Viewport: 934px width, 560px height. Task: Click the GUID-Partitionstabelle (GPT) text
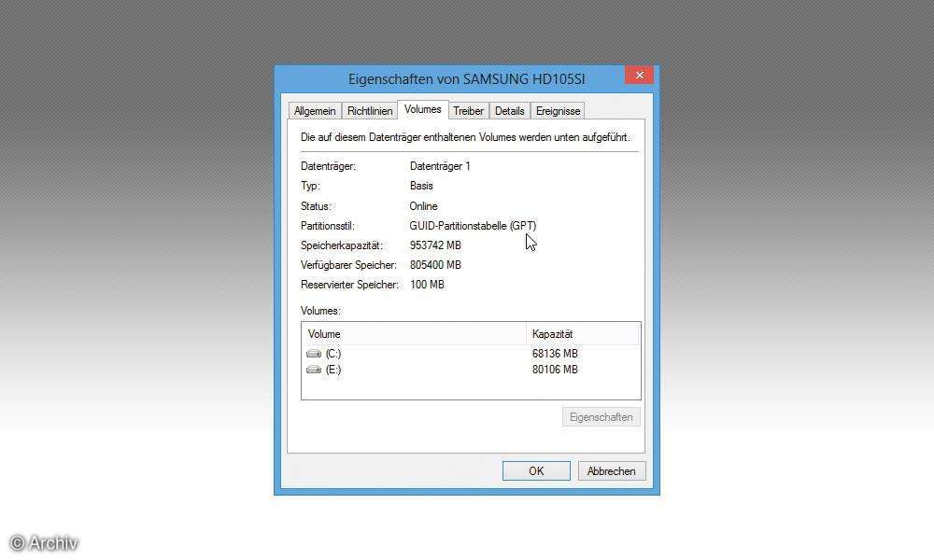pos(473,225)
